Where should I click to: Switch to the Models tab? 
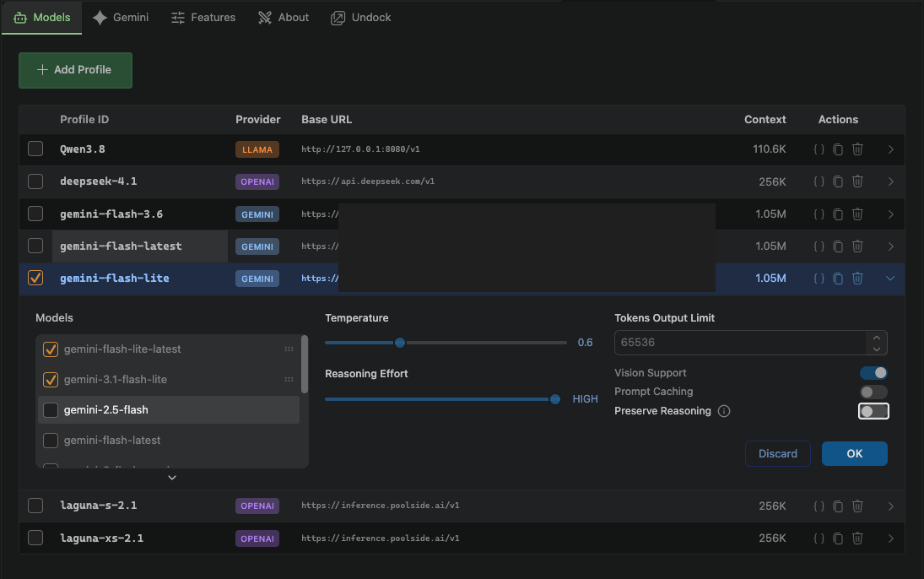42,18
